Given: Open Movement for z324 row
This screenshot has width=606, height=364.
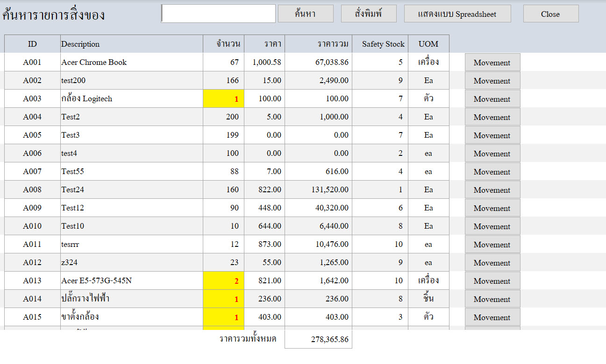Looking at the screenshot, I should (x=492, y=263).
